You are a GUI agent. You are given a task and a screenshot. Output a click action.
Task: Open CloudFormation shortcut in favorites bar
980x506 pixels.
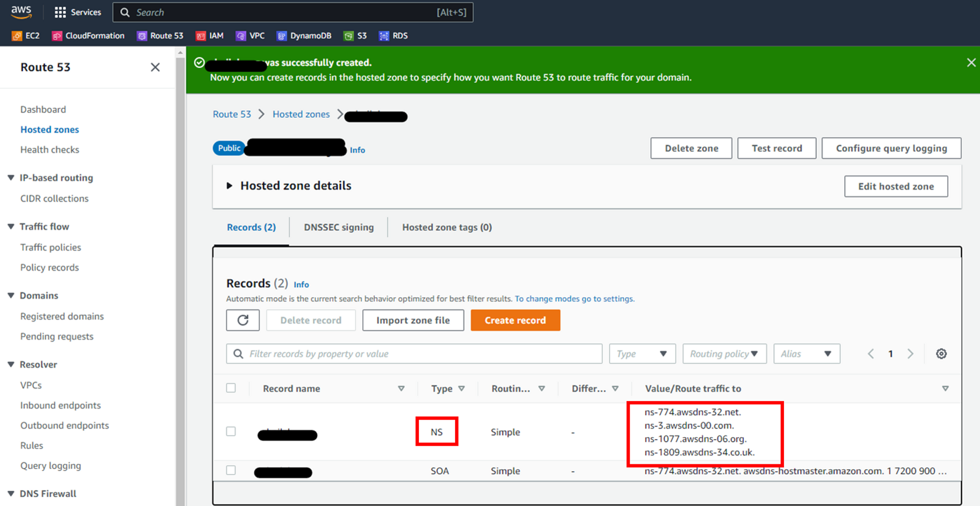88,36
